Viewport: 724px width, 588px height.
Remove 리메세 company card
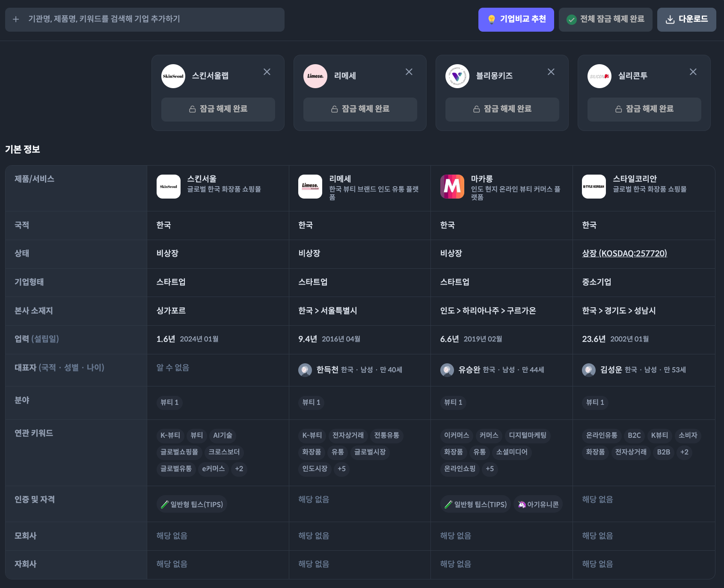(409, 72)
